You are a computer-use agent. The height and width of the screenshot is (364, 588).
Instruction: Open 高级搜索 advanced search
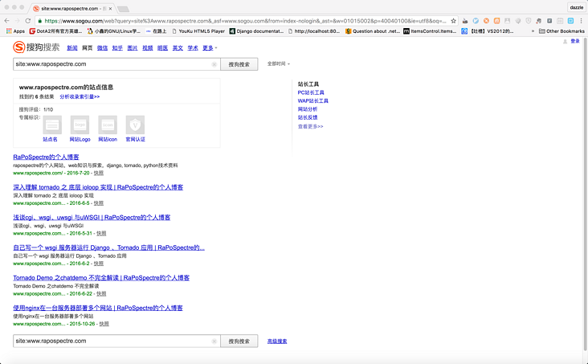277,342
